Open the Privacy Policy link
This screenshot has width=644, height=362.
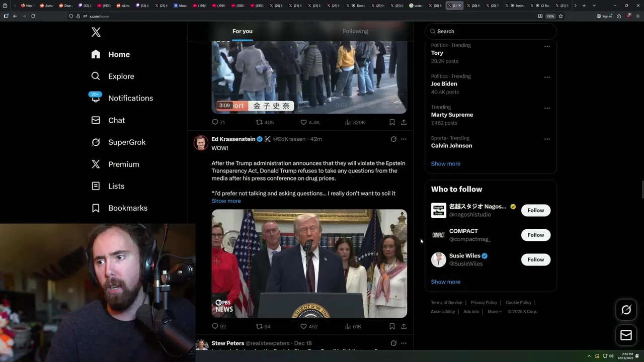[x=484, y=303]
